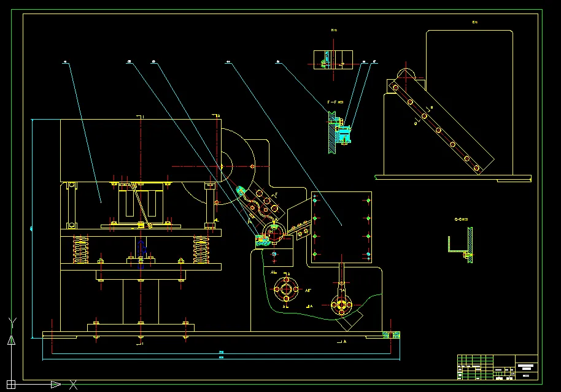Pick the hatched G-G bracket section detail
561x392 pixels.
(x=461, y=245)
